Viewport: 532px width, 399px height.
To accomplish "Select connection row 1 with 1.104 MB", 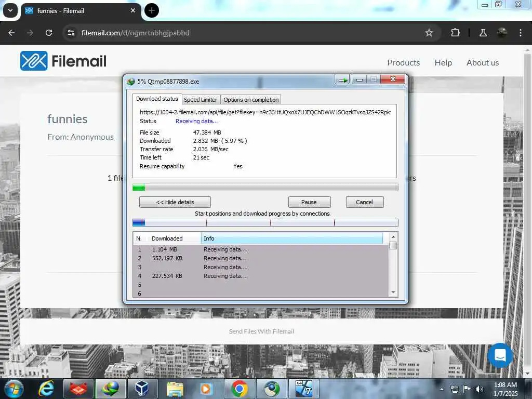I will pos(261,249).
